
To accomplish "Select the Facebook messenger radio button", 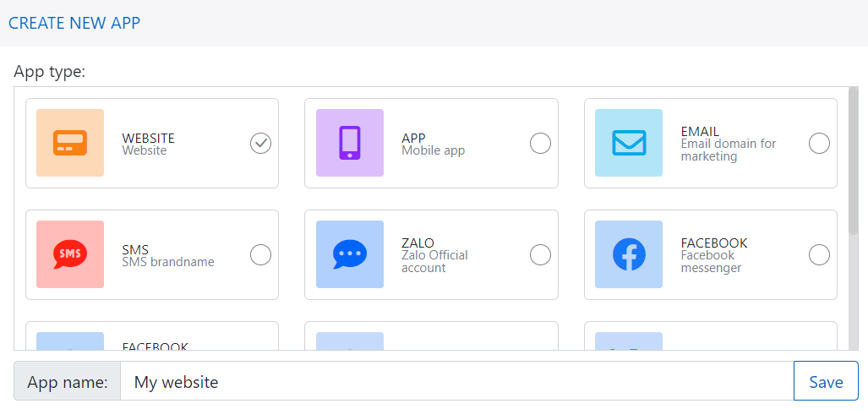I will [x=819, y=255].
